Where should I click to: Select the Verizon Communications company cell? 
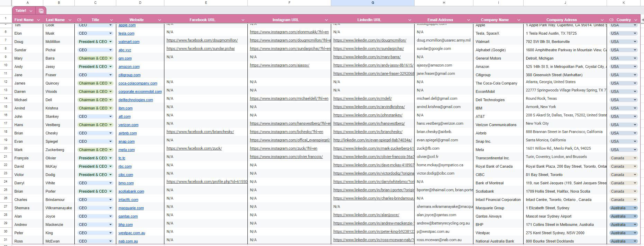click(x=498, y=124)
